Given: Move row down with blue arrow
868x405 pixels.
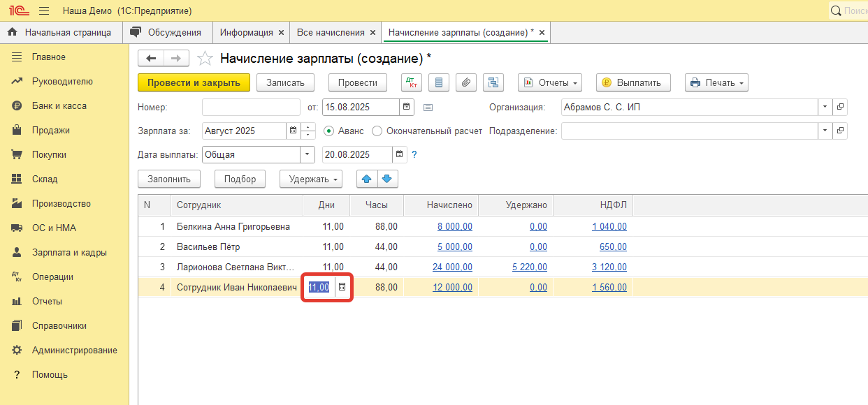Looking at the screenshot, I should tap(388, 179).
